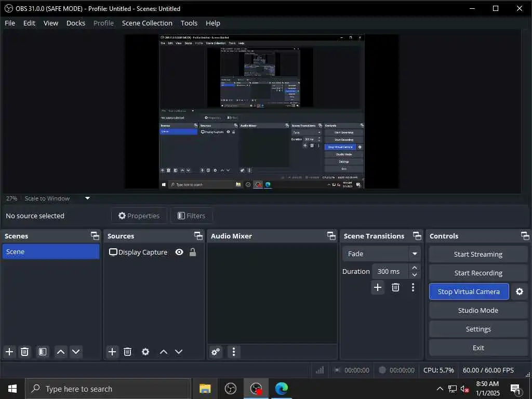
Task: Add a new scene with plus icon
Action: 9,352
